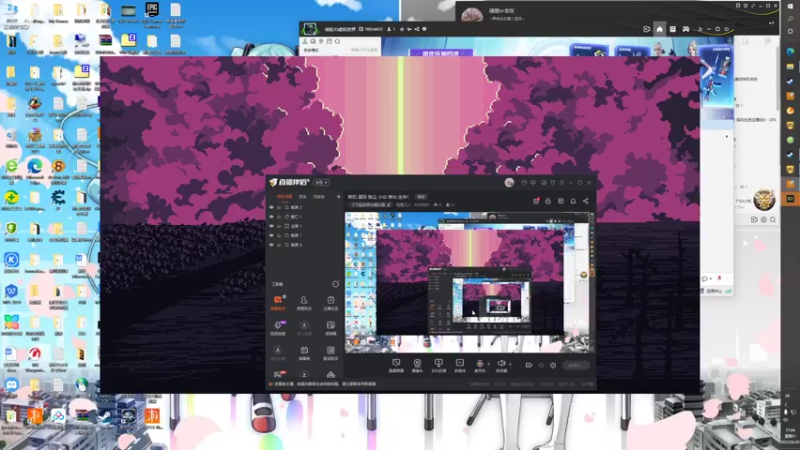Screen dimensions: 800x450
Task: Switch to the middle scene tab in streaming app
Action: tap(303, 196)
